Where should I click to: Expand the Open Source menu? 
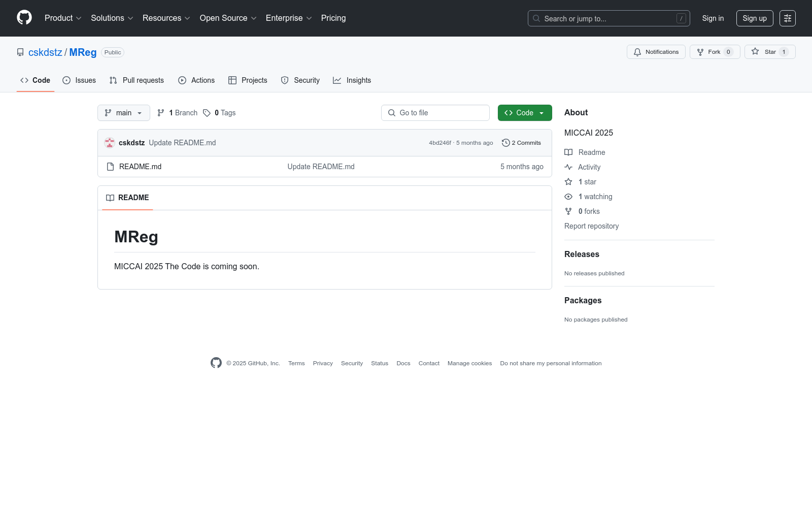pos(228,18)
